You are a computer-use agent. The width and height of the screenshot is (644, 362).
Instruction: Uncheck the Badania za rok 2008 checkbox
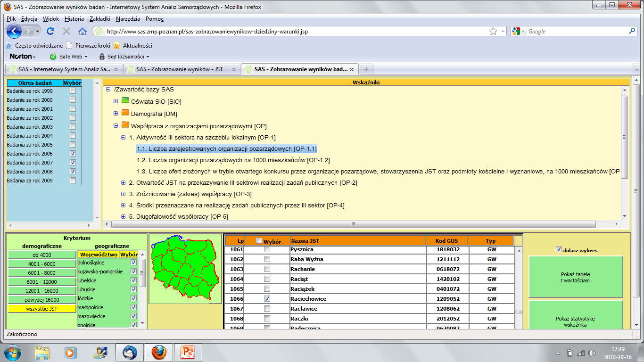(x=73, y=172)
